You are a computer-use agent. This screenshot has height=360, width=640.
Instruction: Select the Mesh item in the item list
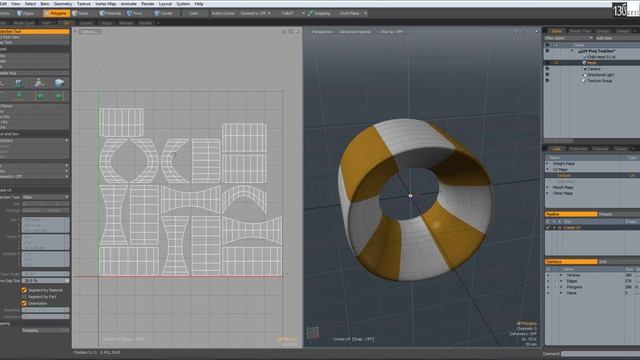click(x=591, y=63)
